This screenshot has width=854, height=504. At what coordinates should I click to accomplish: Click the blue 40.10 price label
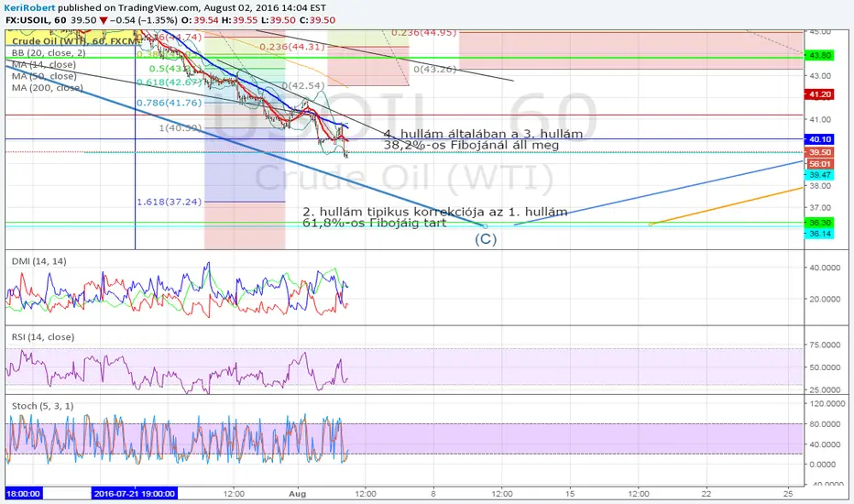[x=819, y=139]
